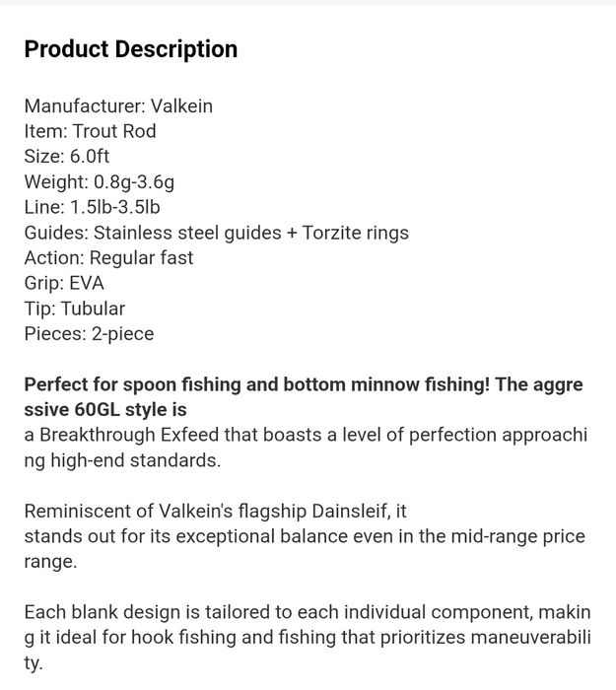616x690 pixels.
Task: Select the Pieces: 2-piece line
Action: [89, 334]
